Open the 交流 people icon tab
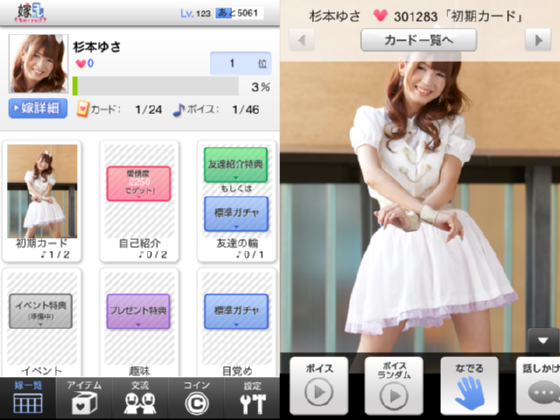The width and height of the screenshot is (560, 420). [140, 398]
